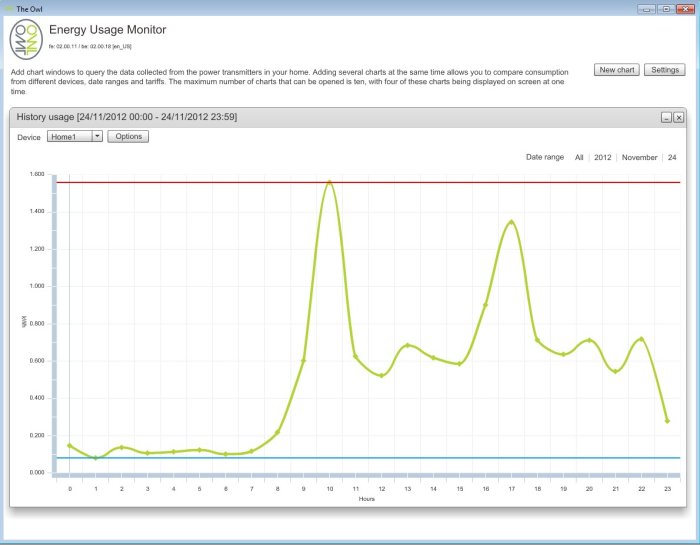Screen dimensions: 700x545
Task: Add a New chart
Action: click(616, 70)
